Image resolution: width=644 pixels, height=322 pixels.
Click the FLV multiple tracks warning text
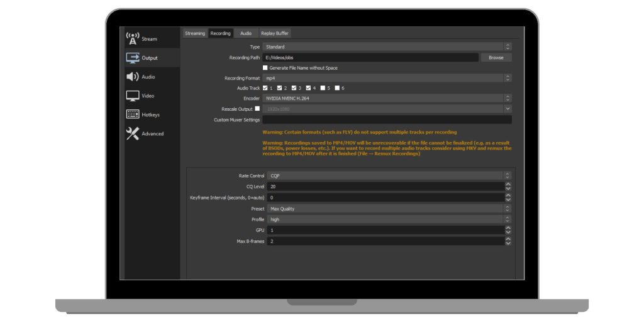click(x=359, y=132)
